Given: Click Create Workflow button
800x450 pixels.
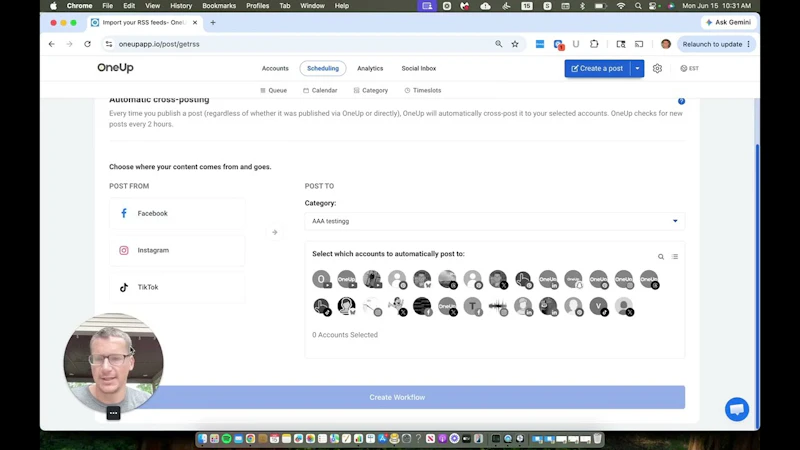Looking at the screenshot, I should coord(397,397).
